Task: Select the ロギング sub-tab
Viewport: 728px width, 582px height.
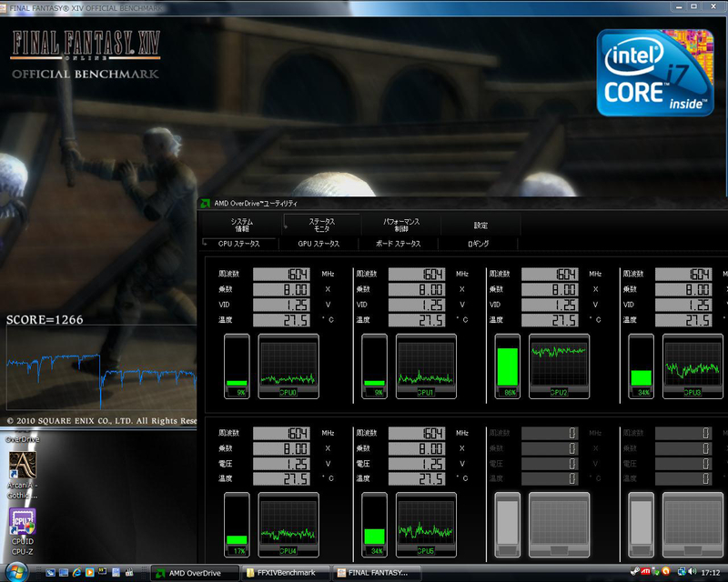Action: click(478, 244)
